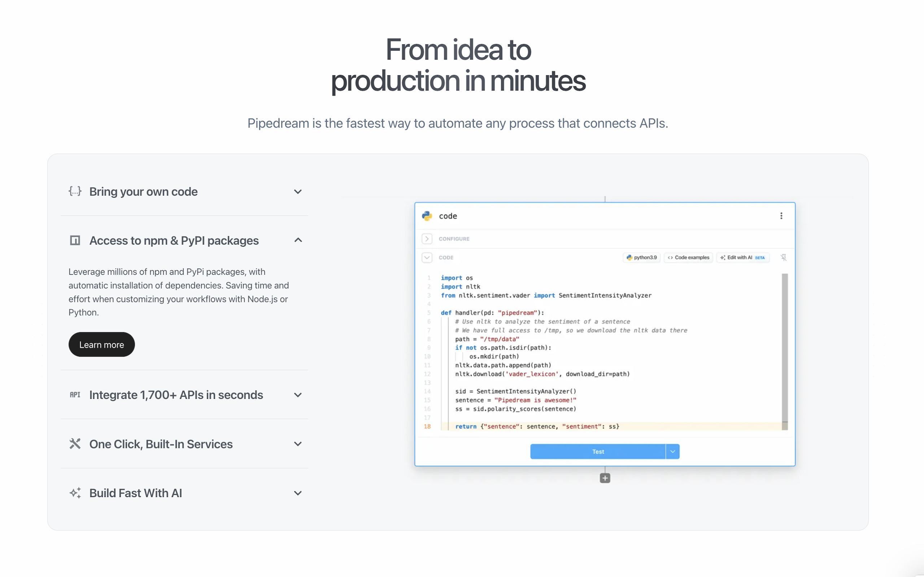Collapse the Access to npm & PyPI packages section
This screenshot has width=924, height=577.
[298, 240]
